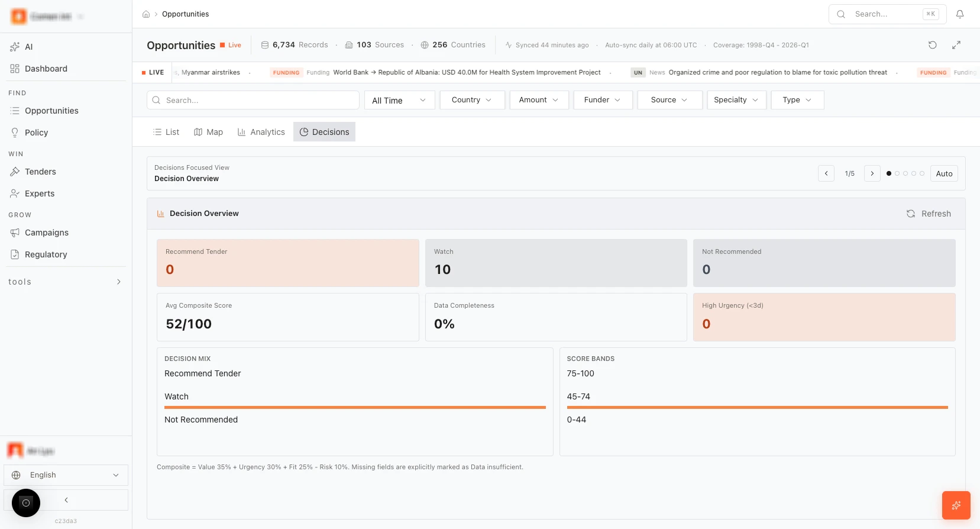Click the Watch card showing 10
The image size is (980, 529).
pyautogui.click(x=556, y=263)
